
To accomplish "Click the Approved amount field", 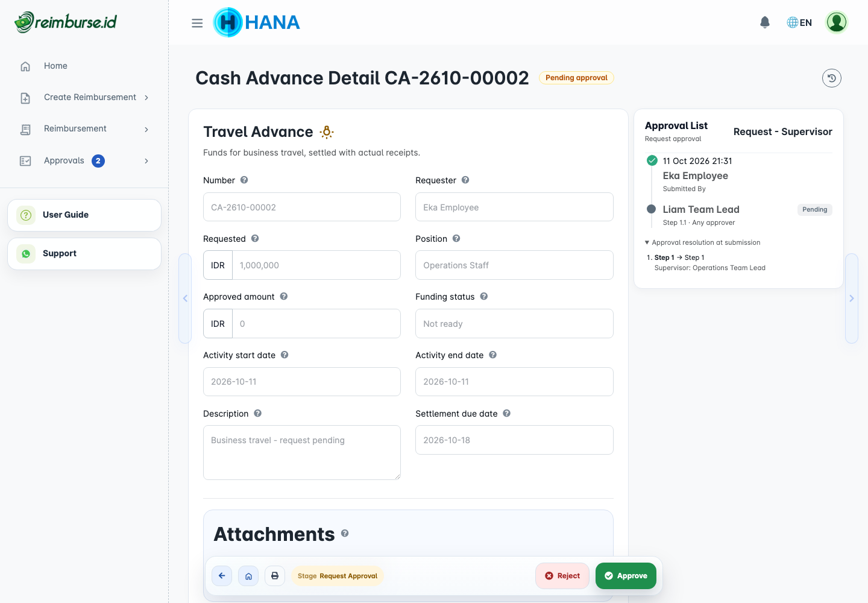I will click(316, 324).
